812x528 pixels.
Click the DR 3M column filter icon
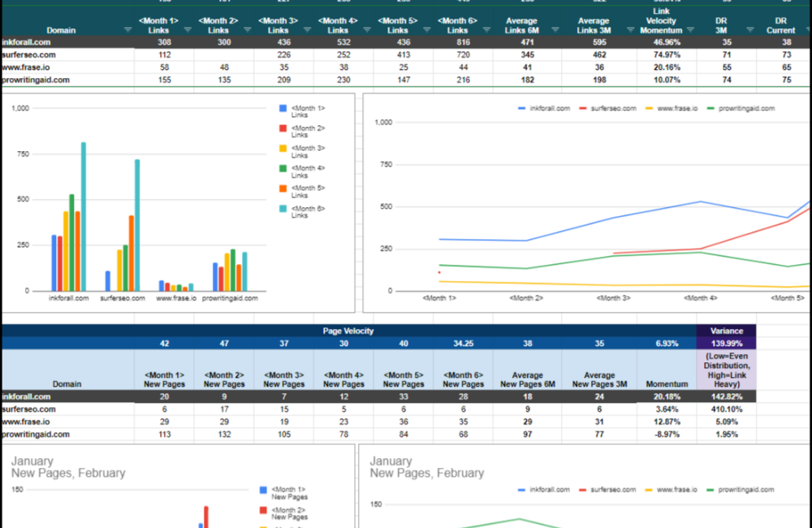[749, 30]
